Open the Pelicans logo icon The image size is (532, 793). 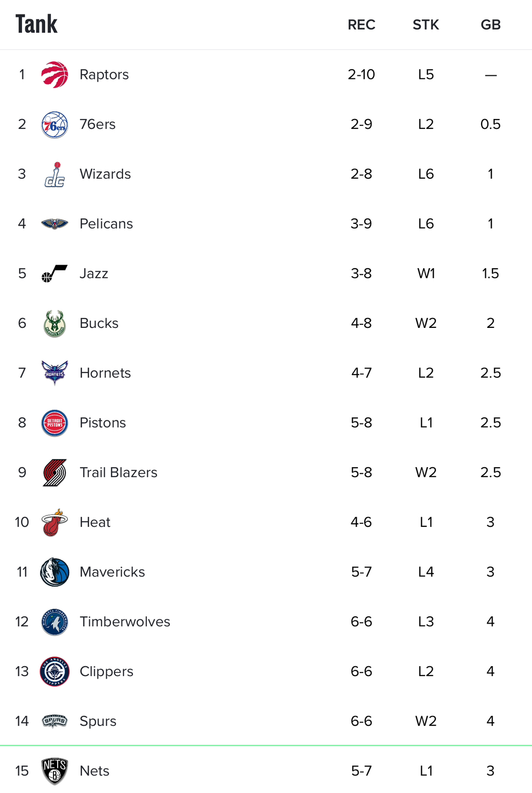tap(55, 224)
